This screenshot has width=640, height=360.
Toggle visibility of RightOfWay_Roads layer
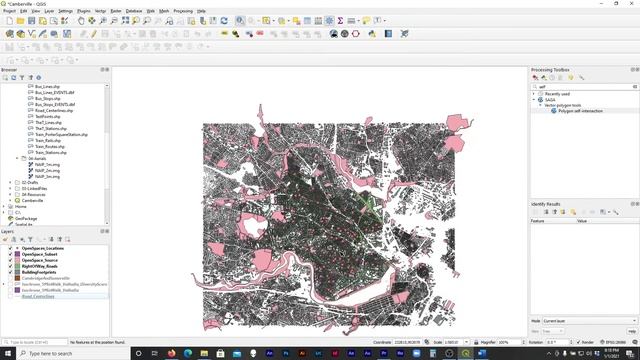(11, 266)
